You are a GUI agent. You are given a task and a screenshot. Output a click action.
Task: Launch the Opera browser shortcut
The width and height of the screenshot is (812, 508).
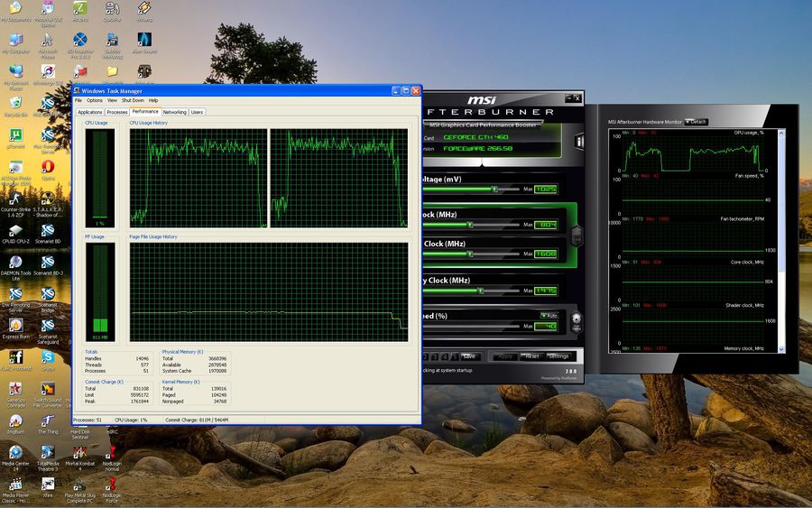tap(48, 170)
